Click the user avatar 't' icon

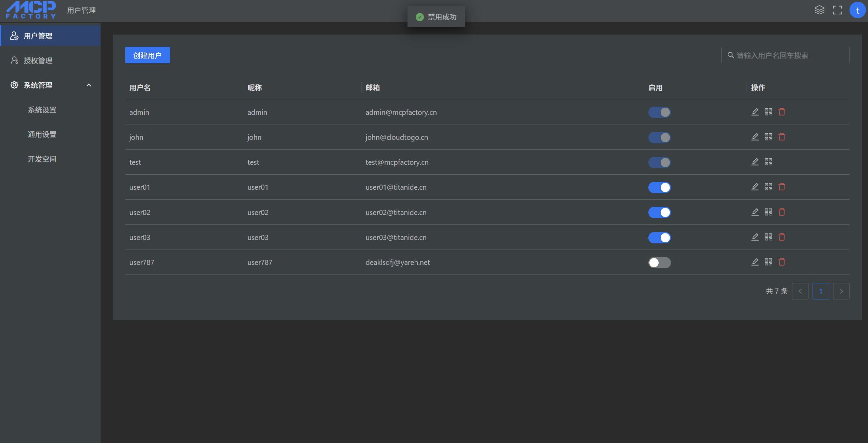tap(857, 10)
